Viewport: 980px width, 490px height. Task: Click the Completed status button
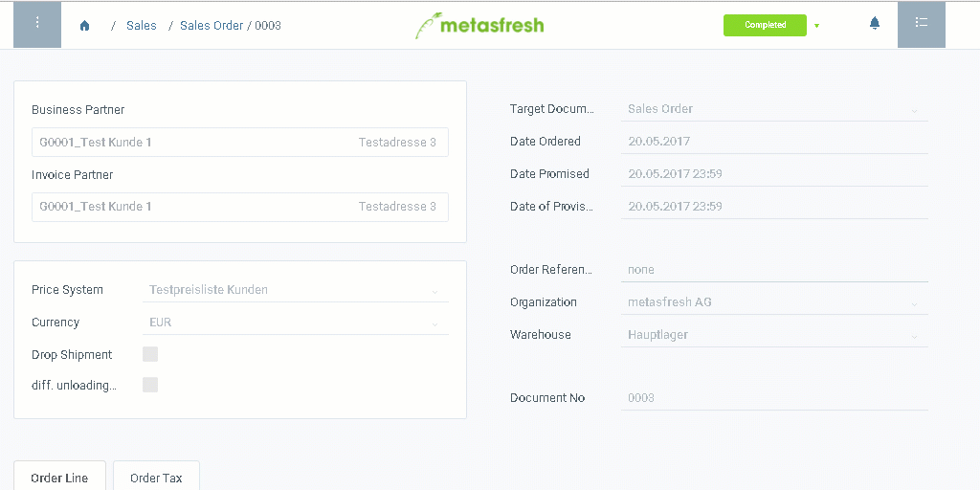765,25
